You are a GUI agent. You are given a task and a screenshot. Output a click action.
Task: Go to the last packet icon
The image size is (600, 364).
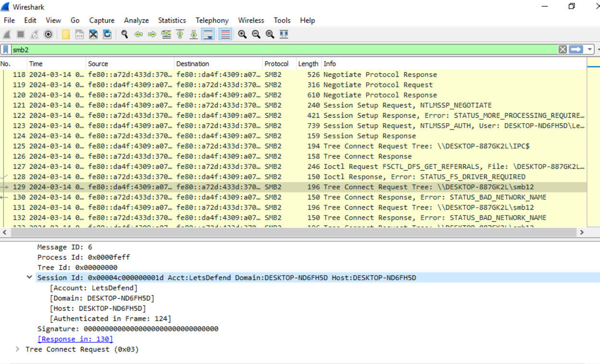(x=194, y=35)
